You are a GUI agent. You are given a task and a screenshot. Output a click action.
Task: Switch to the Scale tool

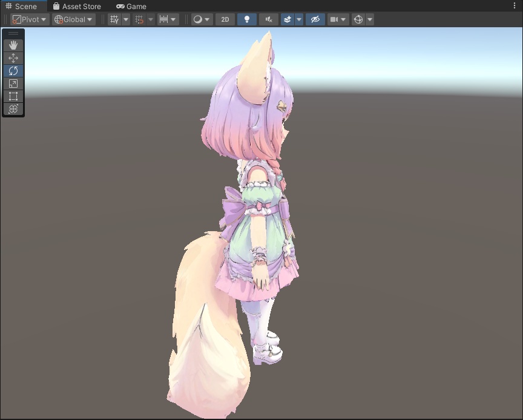click(x=13, y=84)
